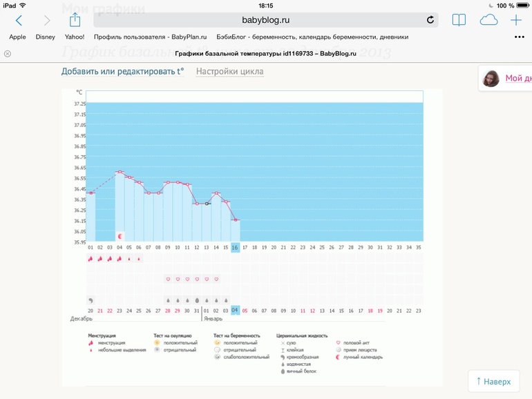Click the lunar calendar moon icon in chart
532x399 pixels.
(x=120, y=236)
